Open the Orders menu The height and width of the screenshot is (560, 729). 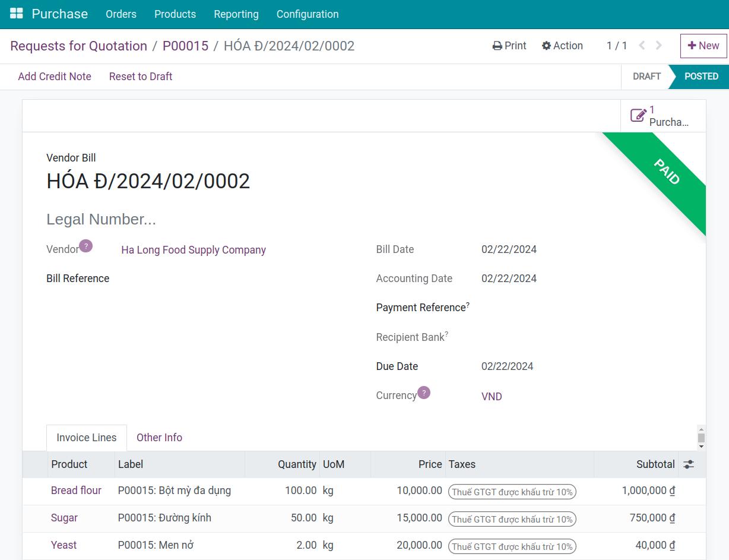click(121, 14)
